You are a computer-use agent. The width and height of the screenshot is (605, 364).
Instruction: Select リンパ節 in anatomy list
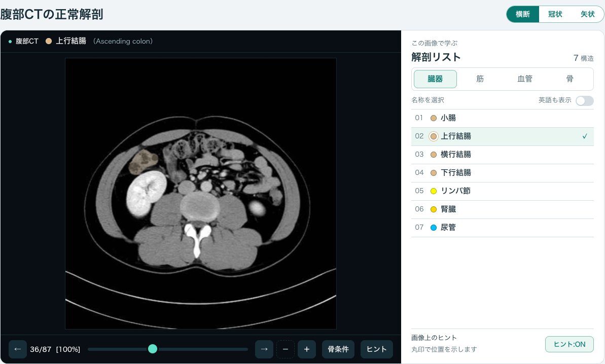[503, 191]
